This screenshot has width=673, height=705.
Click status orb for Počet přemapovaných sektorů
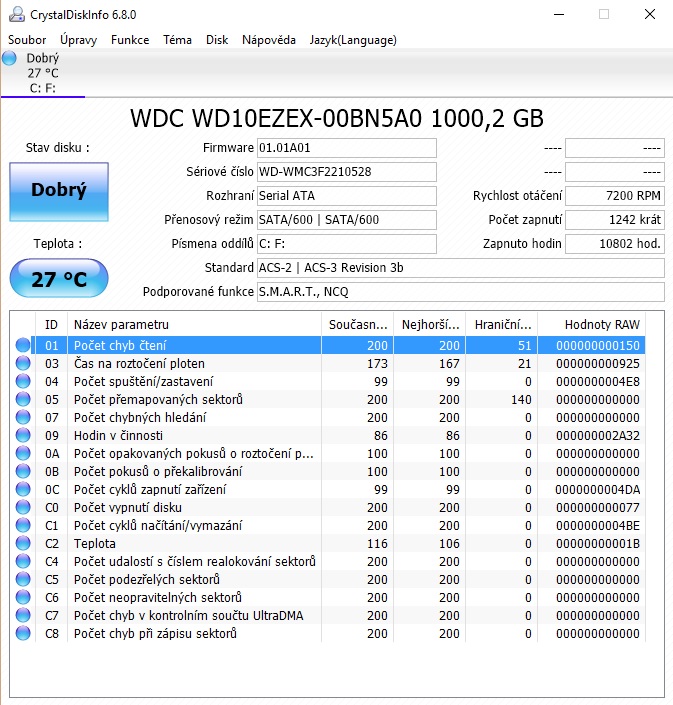(x=23, y=399)
